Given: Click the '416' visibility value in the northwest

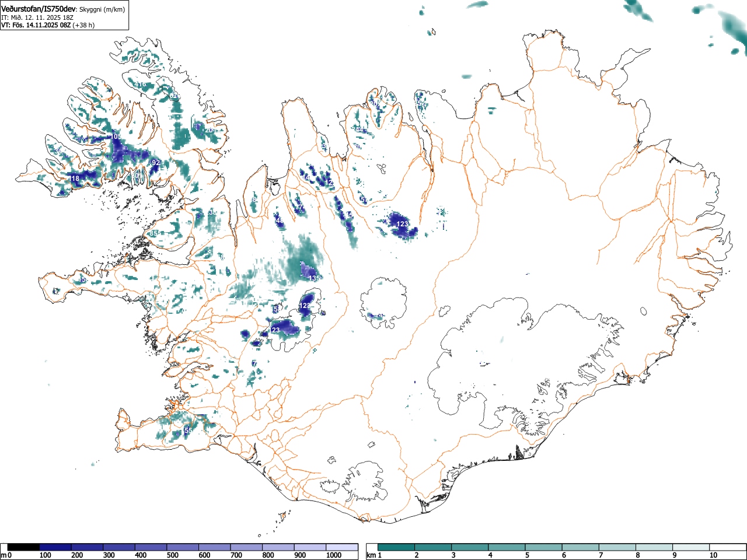Looking at the screenshot, I should [x=140, y=85].
